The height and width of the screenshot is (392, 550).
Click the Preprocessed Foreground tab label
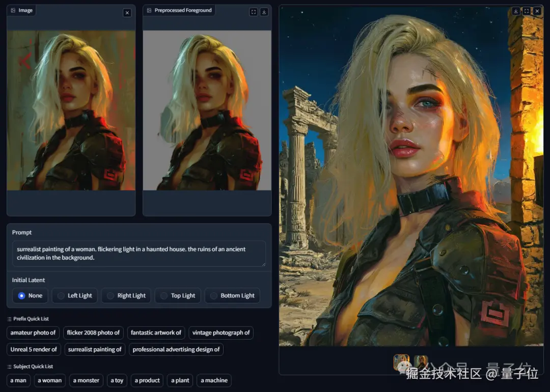tap(179, 10)
